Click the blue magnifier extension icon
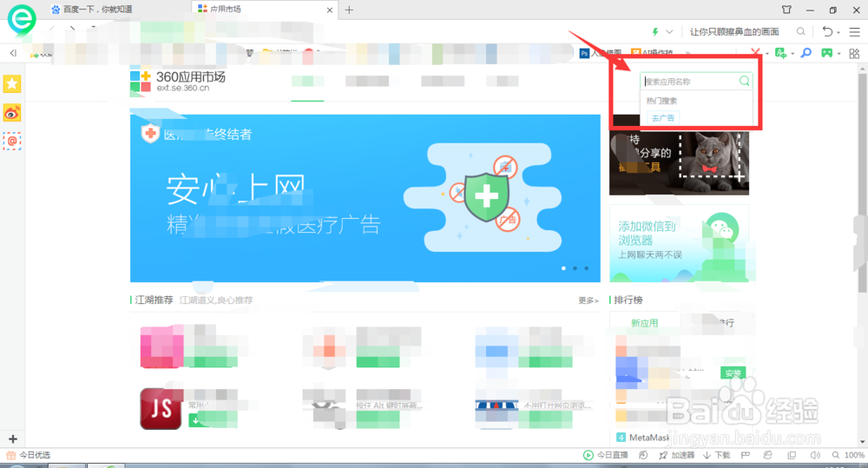Image resolution: width=868 pixels, height=468 pixels. pyautogui.click(x=806, y=53)
